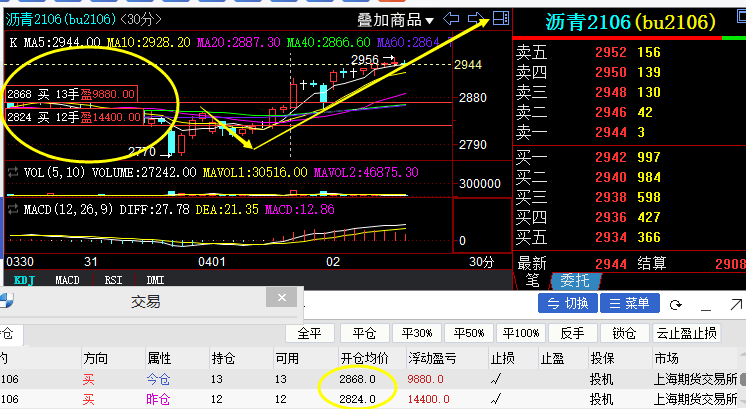Click the refresh icon beside 菜单
Image resolution: width=746 pixels, height=409 pixels.
pos(675,304)
